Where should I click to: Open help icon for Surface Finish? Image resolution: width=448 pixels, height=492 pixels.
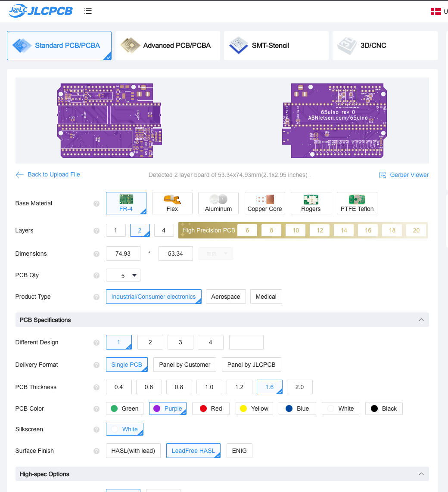(x=96, y=451)
